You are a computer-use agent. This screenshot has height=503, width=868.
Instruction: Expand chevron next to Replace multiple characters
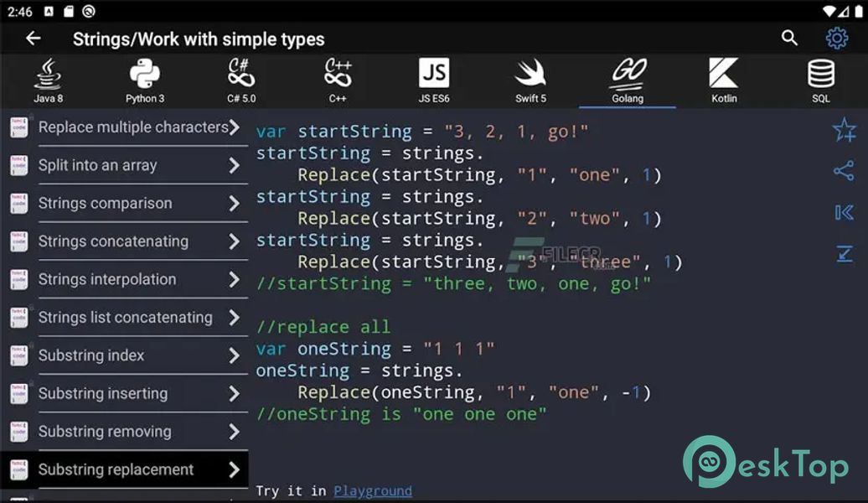pyautogui.click(x=234, y=127)
